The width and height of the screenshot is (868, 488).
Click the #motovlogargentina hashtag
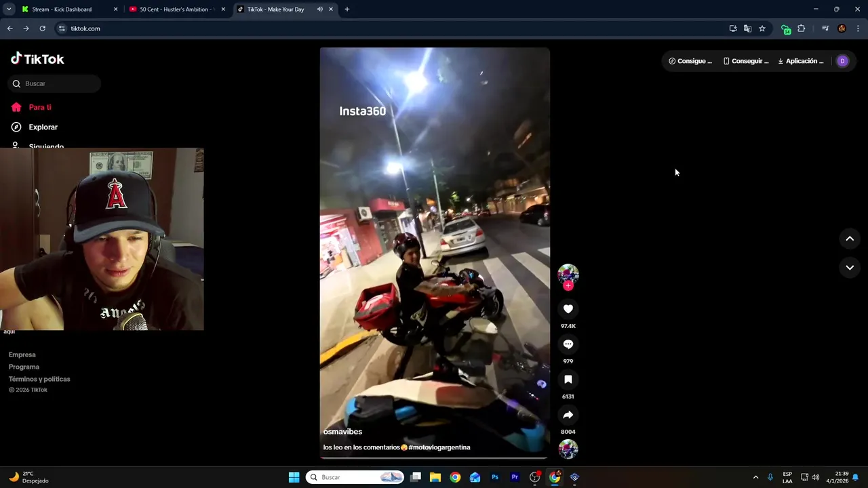[439, 447]
